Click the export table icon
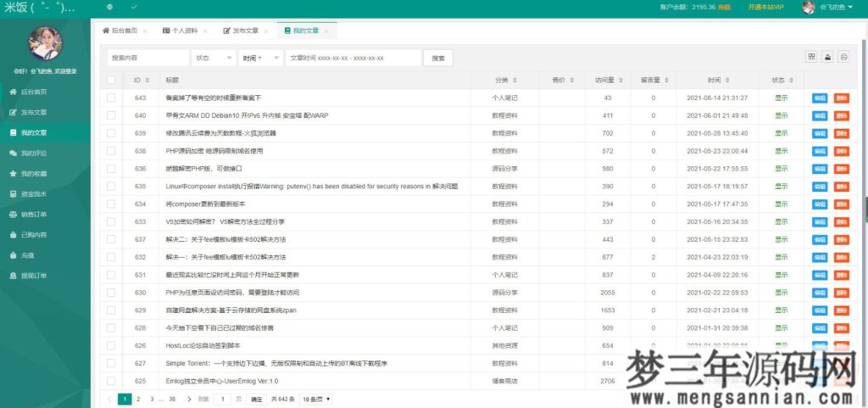The height and width of the screenshot is (408, 868). pos(827,57)
